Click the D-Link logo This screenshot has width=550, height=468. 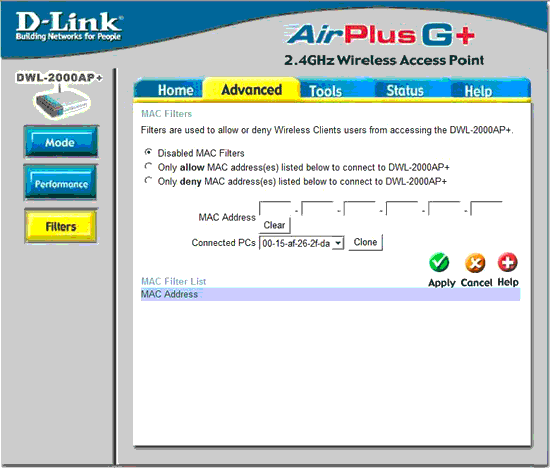pos(69,26)
